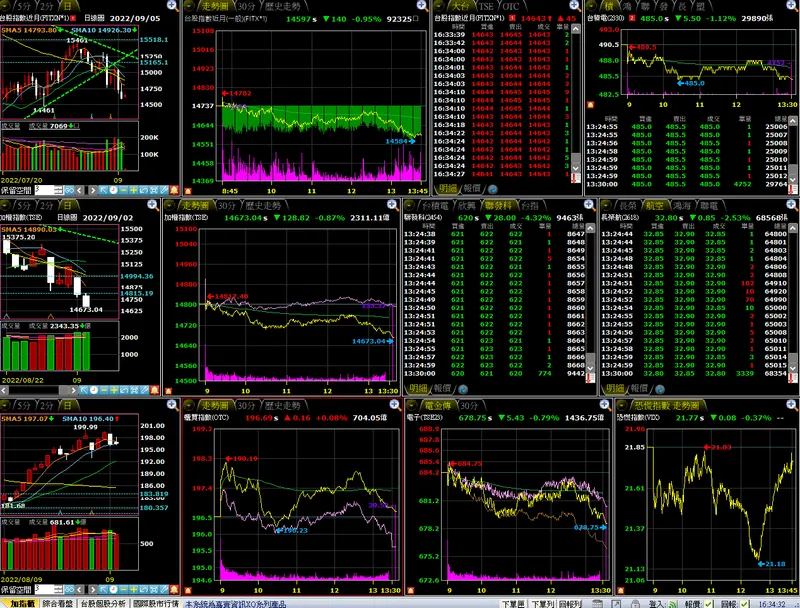This screenshot has width=800, height=608.
Task: Zoom top-left daily K-line panel via magnifier
Action: pos(172,6)
